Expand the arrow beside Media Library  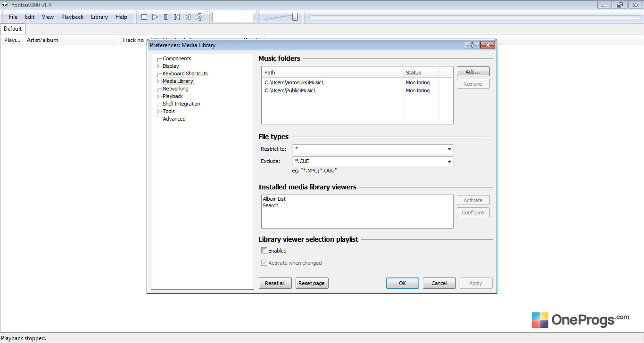158,82
